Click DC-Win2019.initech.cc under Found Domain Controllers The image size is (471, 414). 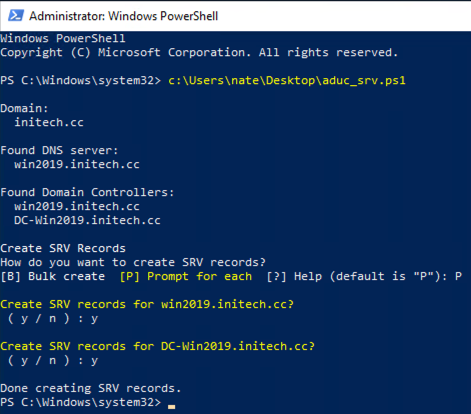click(x=87, y=220)
